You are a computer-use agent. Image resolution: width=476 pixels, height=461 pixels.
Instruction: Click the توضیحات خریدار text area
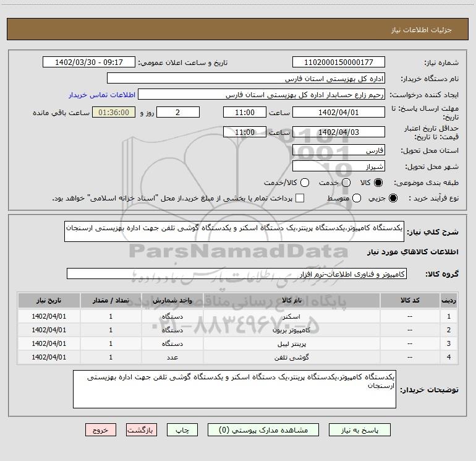point(234,389)
